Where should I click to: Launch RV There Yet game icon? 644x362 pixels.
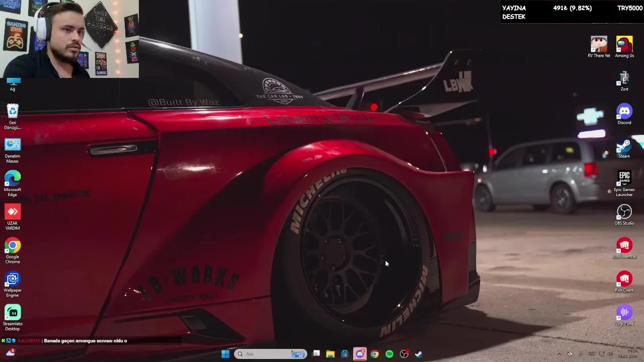(x=599, y=47)
